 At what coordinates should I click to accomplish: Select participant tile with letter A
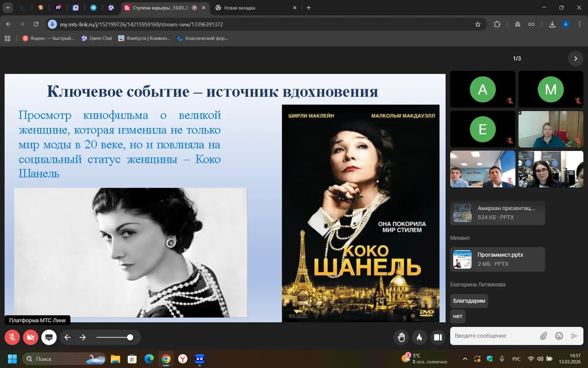click(x=483, y=89)
